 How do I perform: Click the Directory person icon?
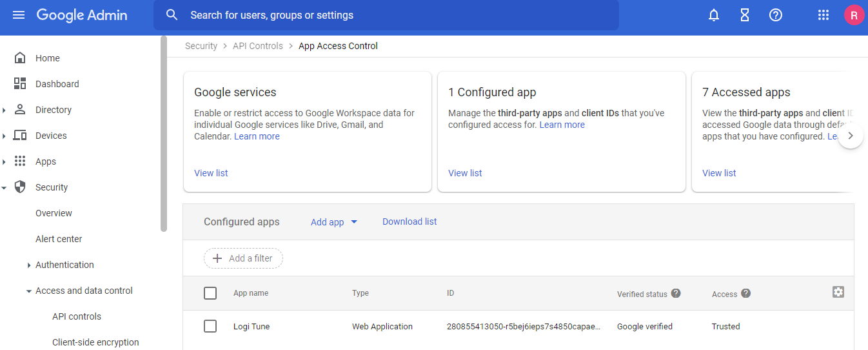(x=20, y=109)
